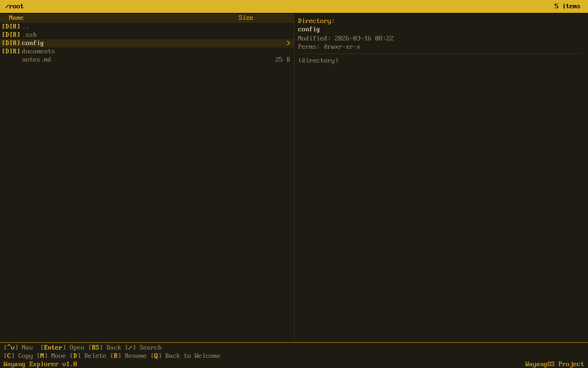This screenshot has height=368, width=588.
Task: Sort by the Name column header
Action: [16, 17]
